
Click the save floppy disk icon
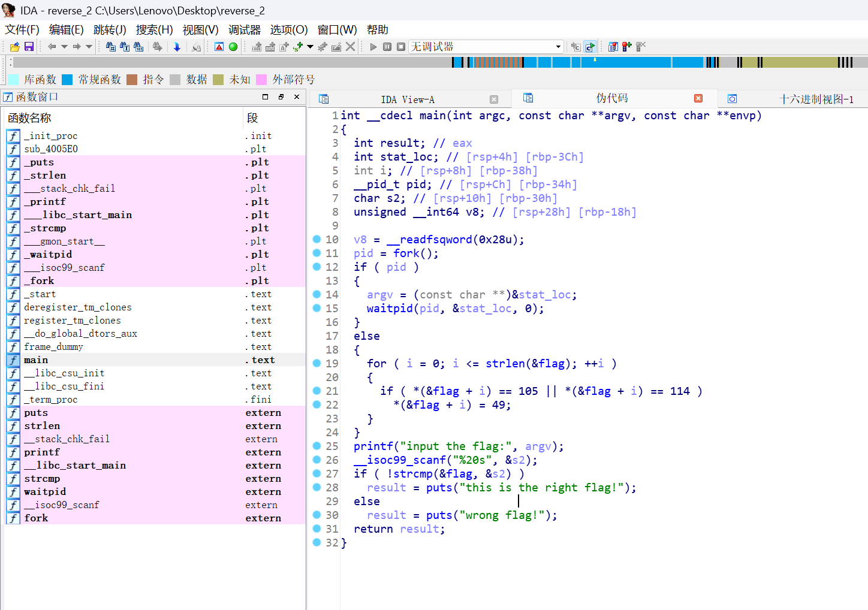pyautogui.click(x=29, y=47)
